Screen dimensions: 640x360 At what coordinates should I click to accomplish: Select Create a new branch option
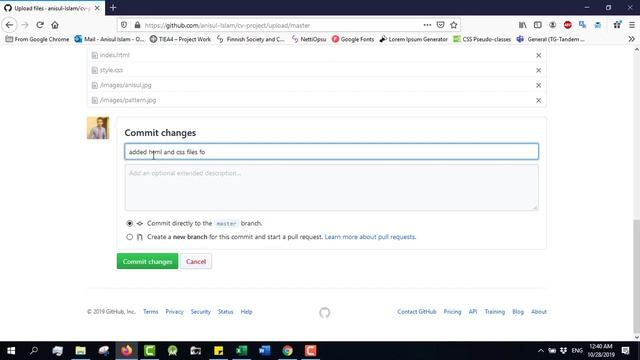[129, 237]
